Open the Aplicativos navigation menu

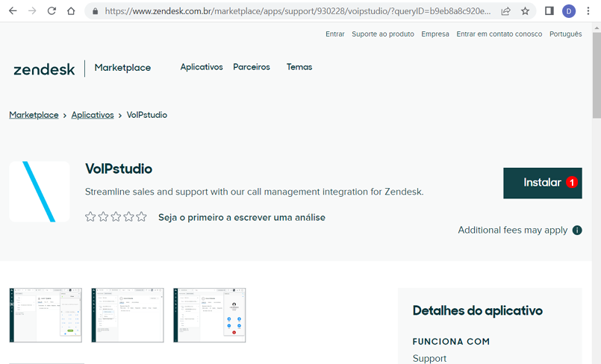click(202, 67)
